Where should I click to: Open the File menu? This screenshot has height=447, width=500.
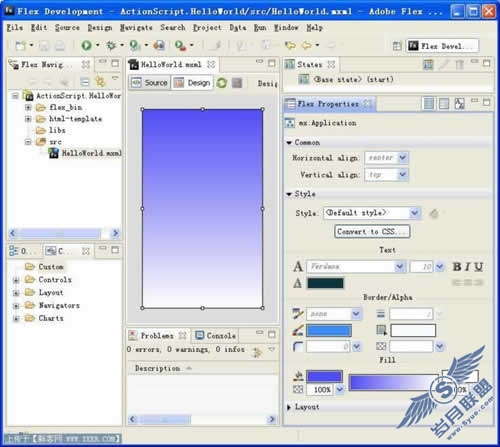(x=15, y=28)
